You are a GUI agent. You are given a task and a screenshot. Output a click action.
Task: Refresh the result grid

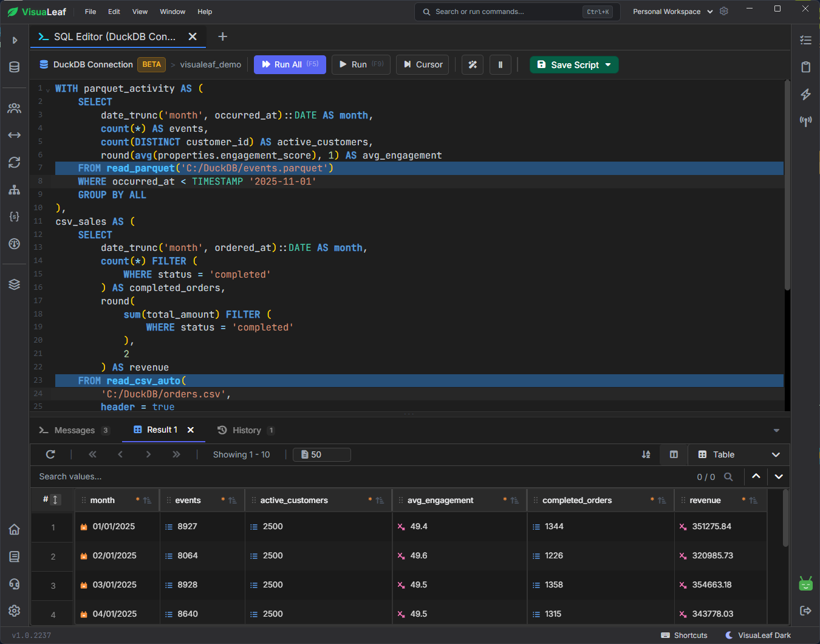(51, 454)
